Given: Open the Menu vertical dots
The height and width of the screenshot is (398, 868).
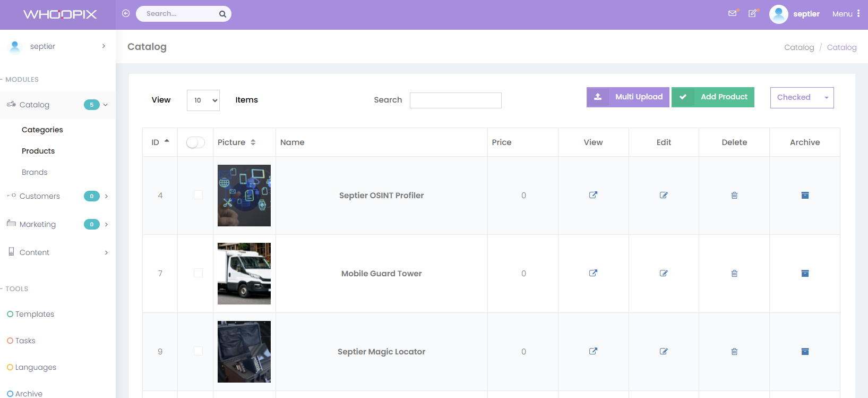Looking at the screenshot, I should point(858,13).
